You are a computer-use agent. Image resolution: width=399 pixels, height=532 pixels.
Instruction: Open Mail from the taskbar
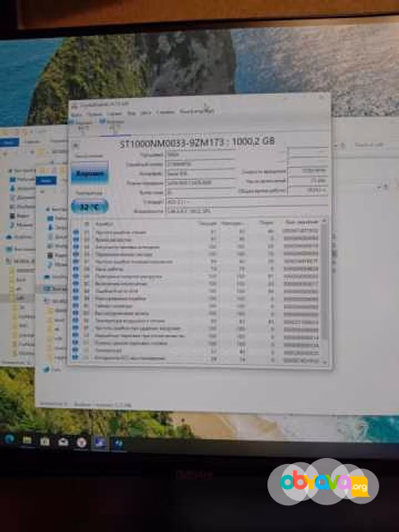pos(63,442)
